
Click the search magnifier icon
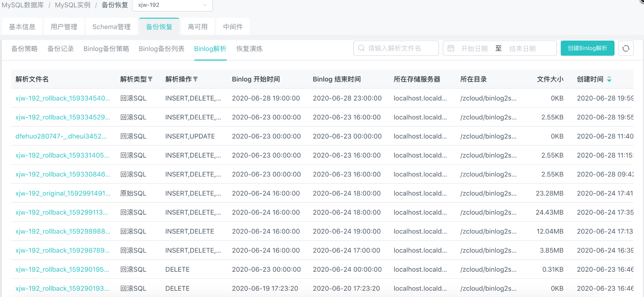pyautogui.click(x=361, y=48)
